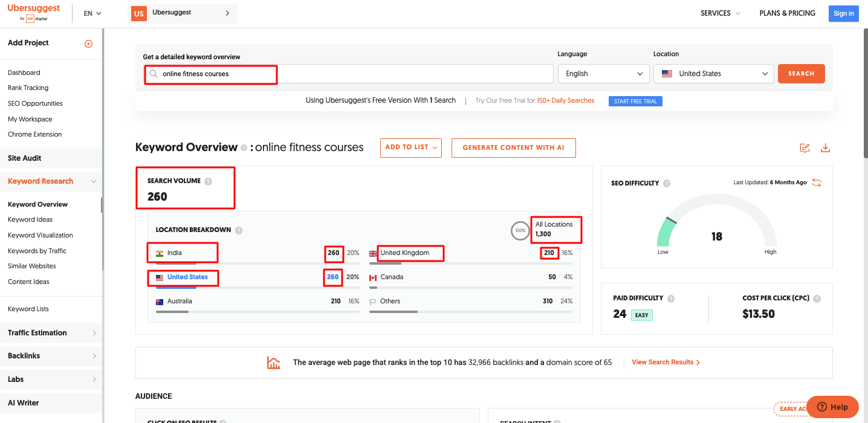Show Cost Per Click help icon
The image size is (868, 423).
point(817,299)
